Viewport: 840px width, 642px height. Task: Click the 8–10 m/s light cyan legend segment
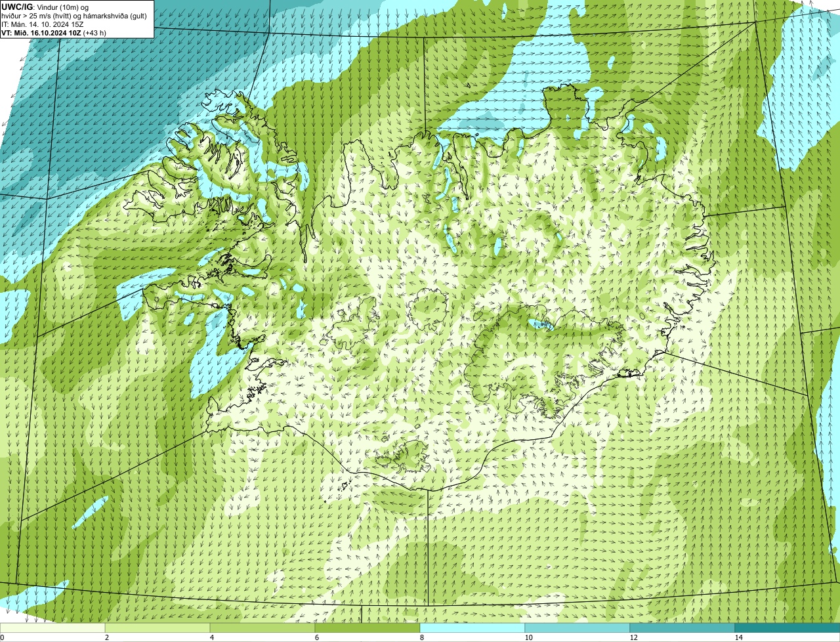point(472,628)
